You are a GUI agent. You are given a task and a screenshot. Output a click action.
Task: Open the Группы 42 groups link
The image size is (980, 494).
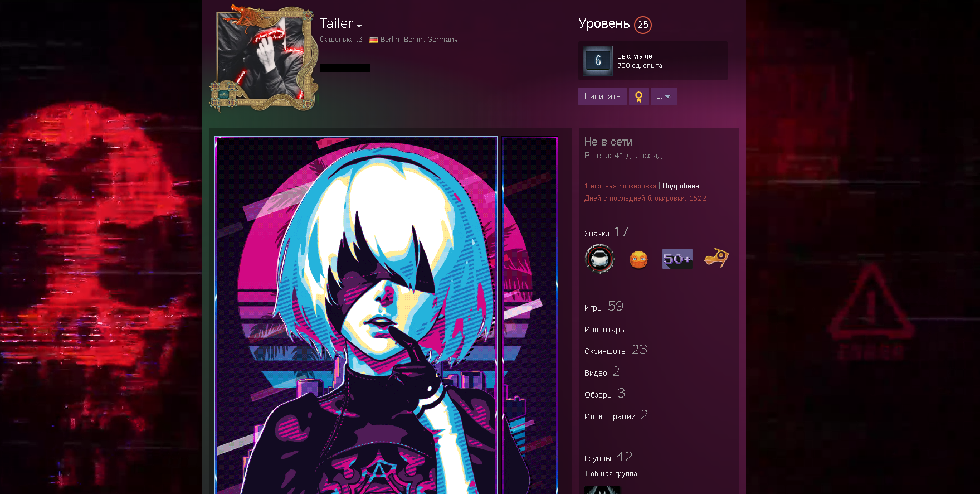608,457
